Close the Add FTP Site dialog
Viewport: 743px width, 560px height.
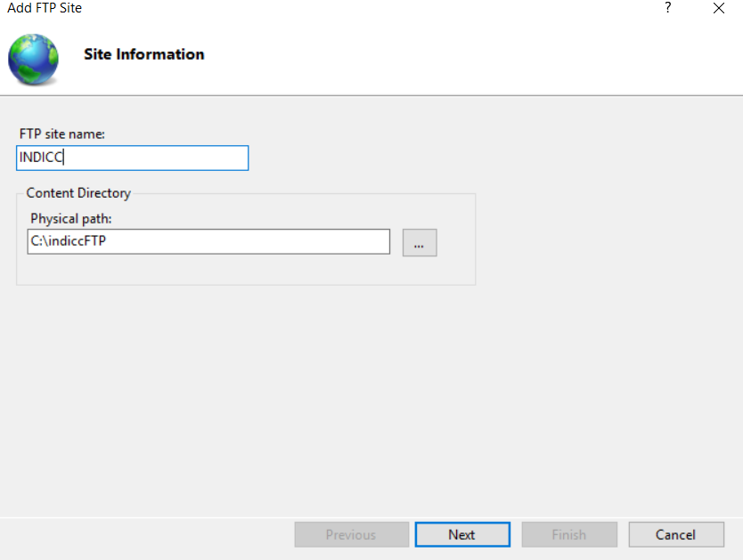719,8
